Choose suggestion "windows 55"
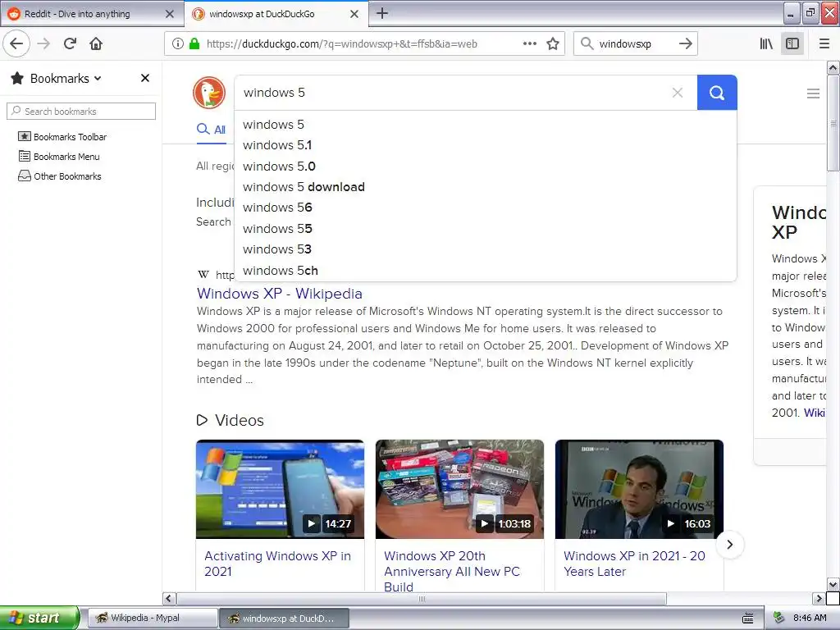Image resolution: width=840 pixels, height=630 pixels. [x=486, y=229]
